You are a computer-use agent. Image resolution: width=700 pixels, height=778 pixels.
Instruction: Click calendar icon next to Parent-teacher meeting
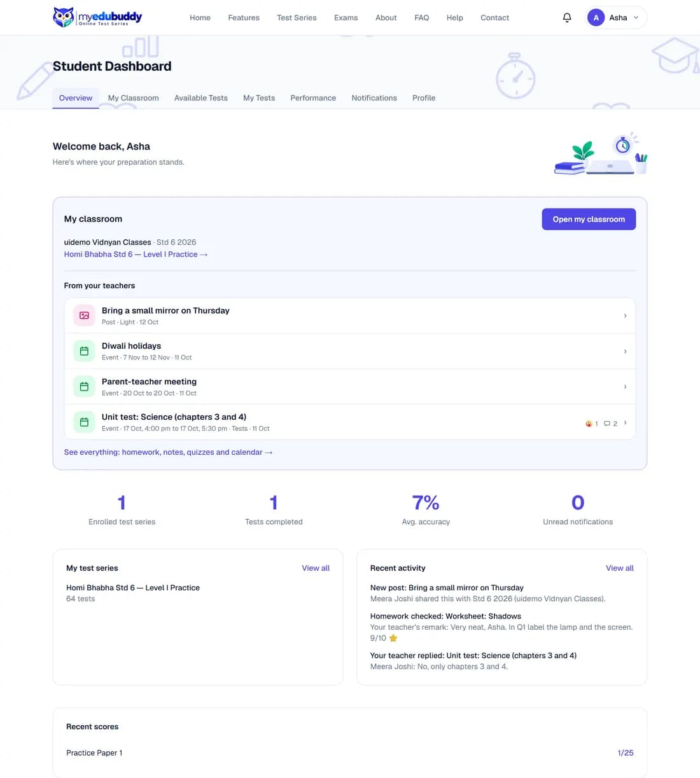click(x=84, y=387)
